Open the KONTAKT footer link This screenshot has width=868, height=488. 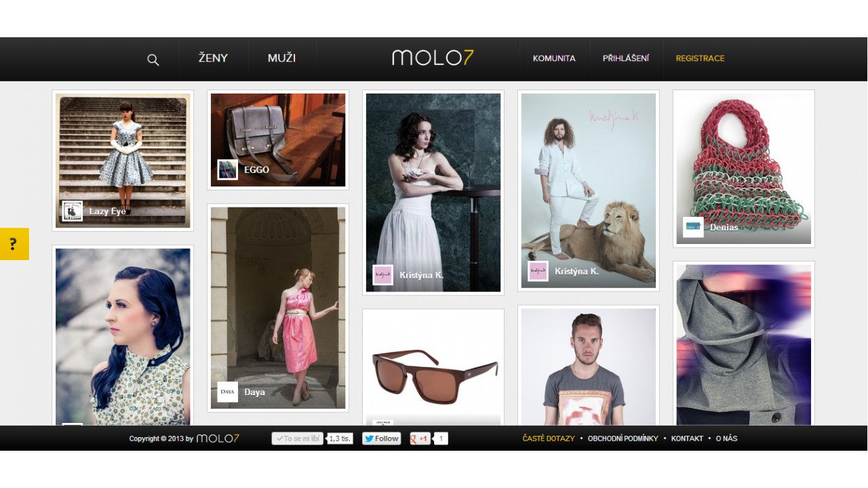click(x=687, y=439)
